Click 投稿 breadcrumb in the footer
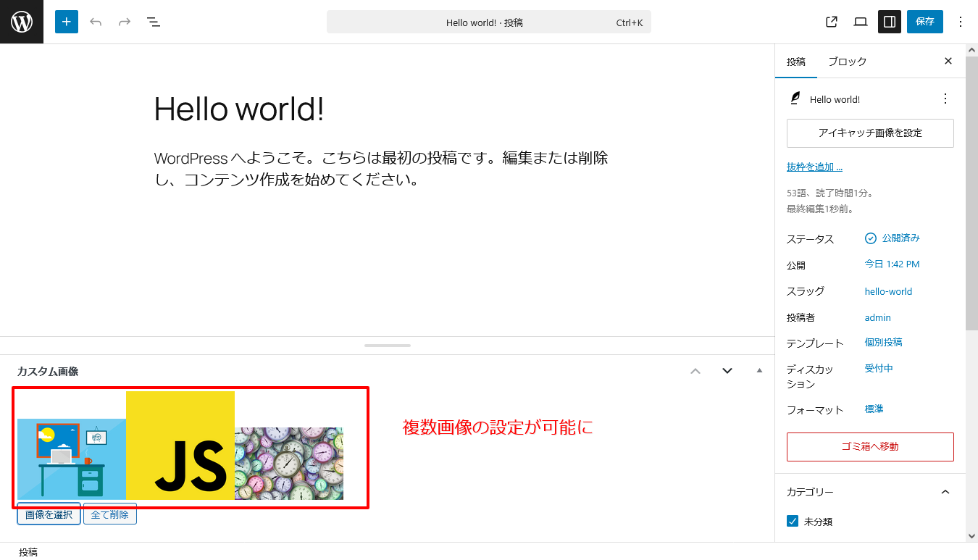The image size is (978, 560). (x=28, y=552)
